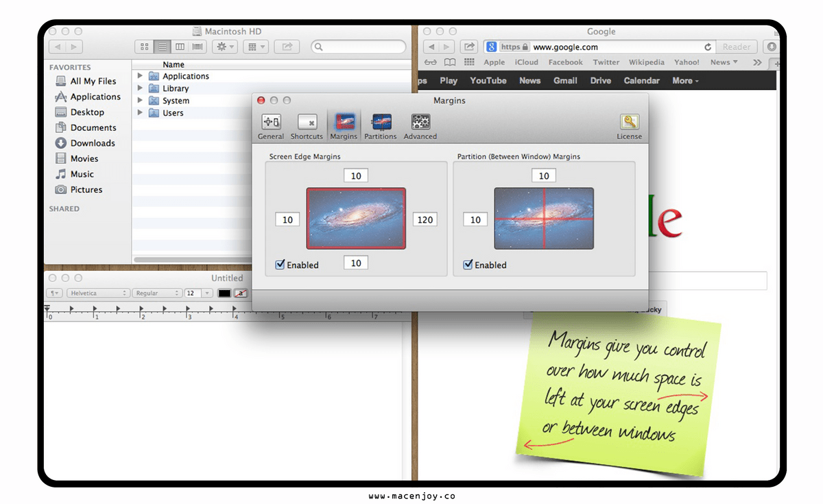Click Finder forward navigation arrow
Screen dimensions: 823x504
pyautogui.click(x=74, y=47)
